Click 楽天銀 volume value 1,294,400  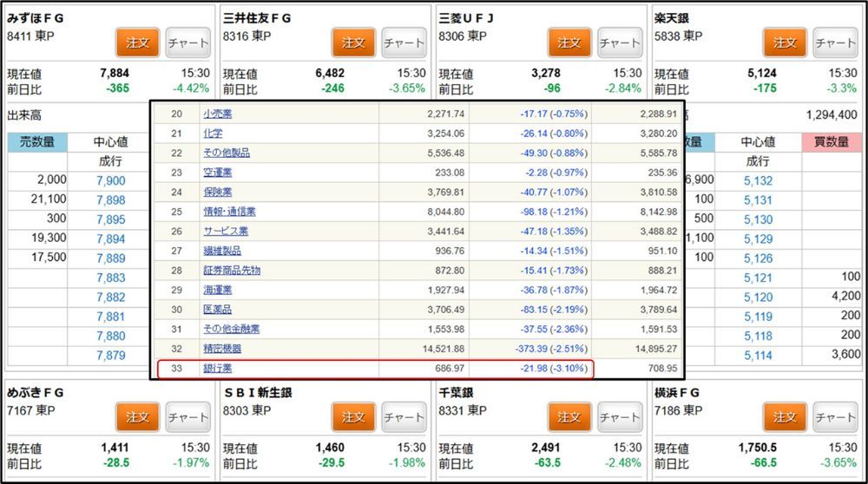tap(832, 115)
